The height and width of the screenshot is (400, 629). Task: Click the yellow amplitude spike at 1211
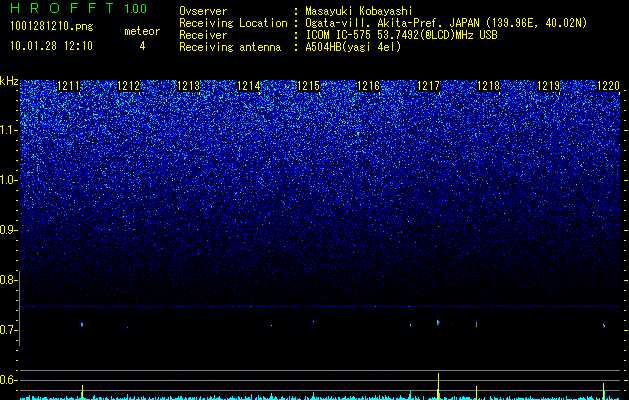pos(82,391)
